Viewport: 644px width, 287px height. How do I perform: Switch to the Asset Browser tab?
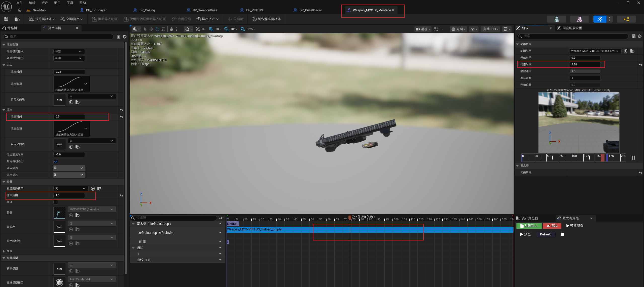point(529,218)
